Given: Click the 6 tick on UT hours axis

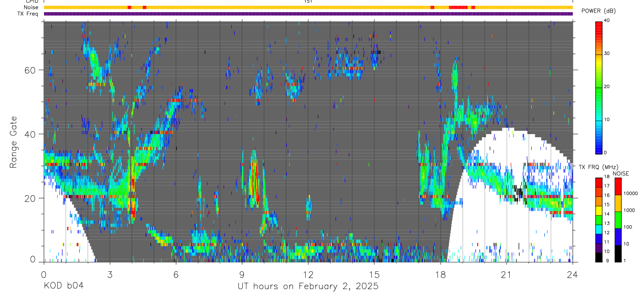Looking at the screenshot, I should coord(176,273).
